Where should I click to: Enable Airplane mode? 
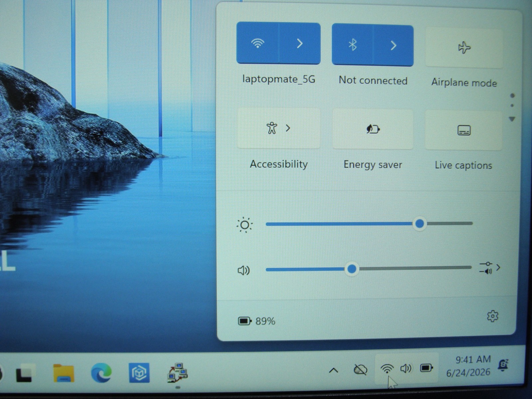coord(464,48)
